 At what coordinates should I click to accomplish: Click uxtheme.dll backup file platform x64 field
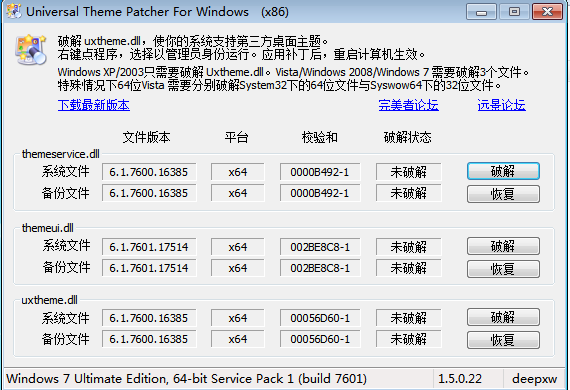238,339
